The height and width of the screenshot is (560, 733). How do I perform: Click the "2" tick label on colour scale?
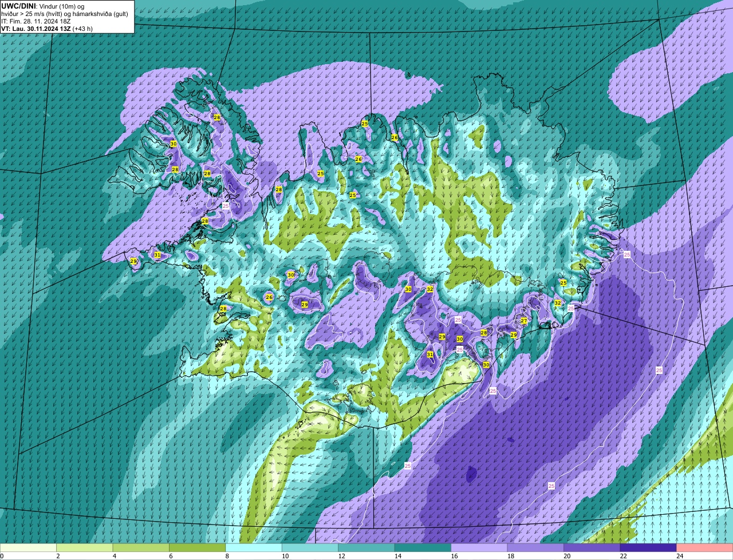click(x=58, y=556)
